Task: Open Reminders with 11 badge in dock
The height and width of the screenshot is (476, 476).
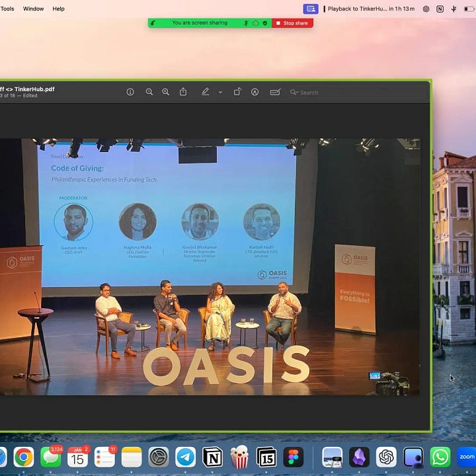Action: (104, 457)
